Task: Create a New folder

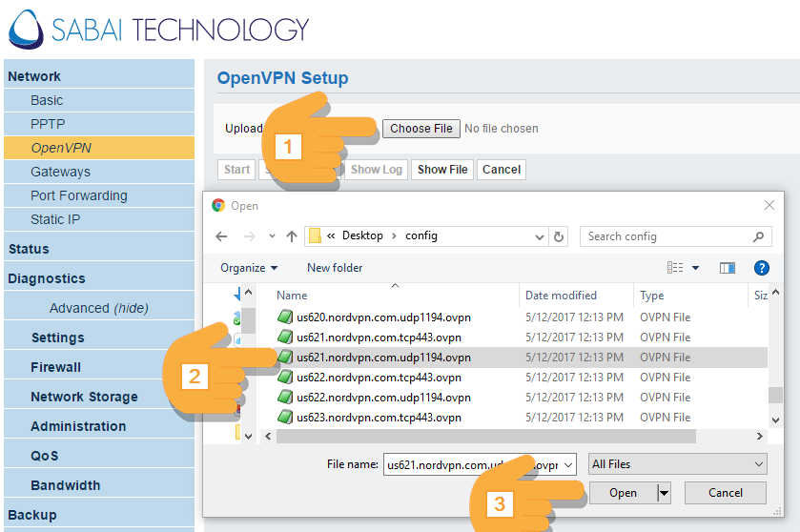Action: [335, 268]
